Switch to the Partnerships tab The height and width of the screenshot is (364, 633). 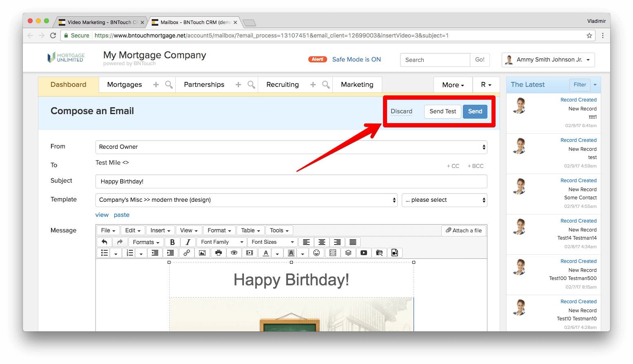204,85
